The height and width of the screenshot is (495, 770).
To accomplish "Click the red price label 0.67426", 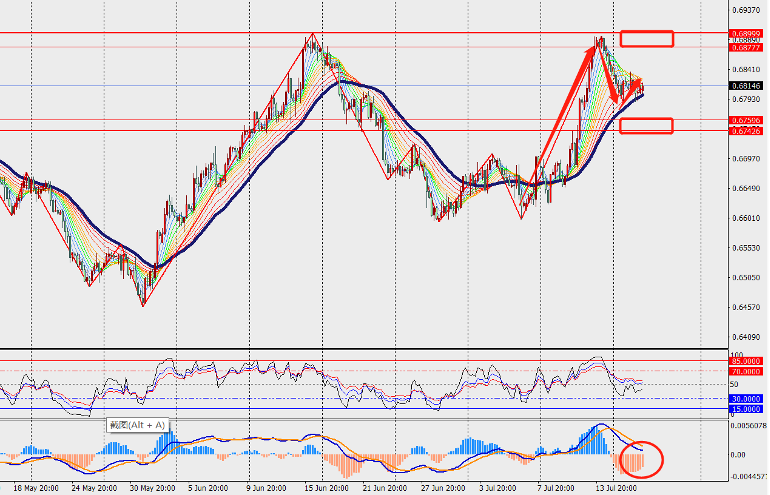I will [x=746, y=131].
